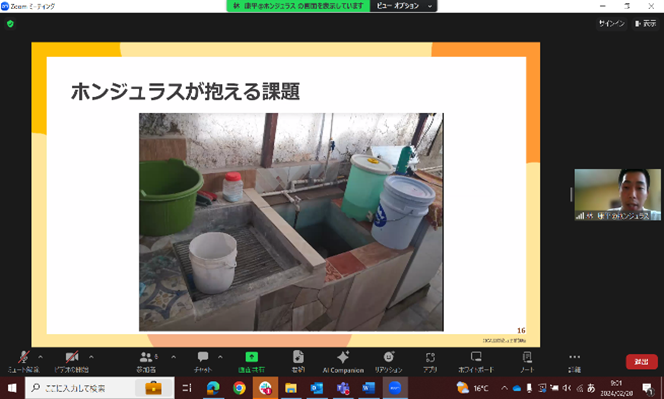Image resolution: width=664 pixels, height=399 pixels.
Task: Select the speaker's video thumbnail
Action: pyautogui.click(x=617, y=194)
